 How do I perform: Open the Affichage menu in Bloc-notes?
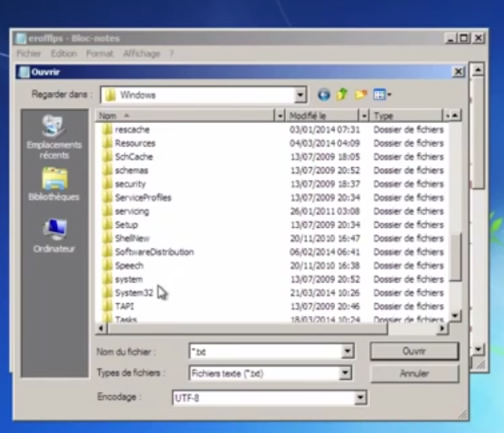click(x=141, y=54)
